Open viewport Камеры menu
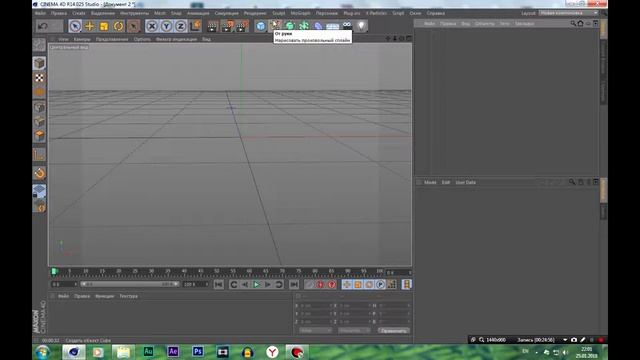This screenshot has width=640, height=360. 82,40
